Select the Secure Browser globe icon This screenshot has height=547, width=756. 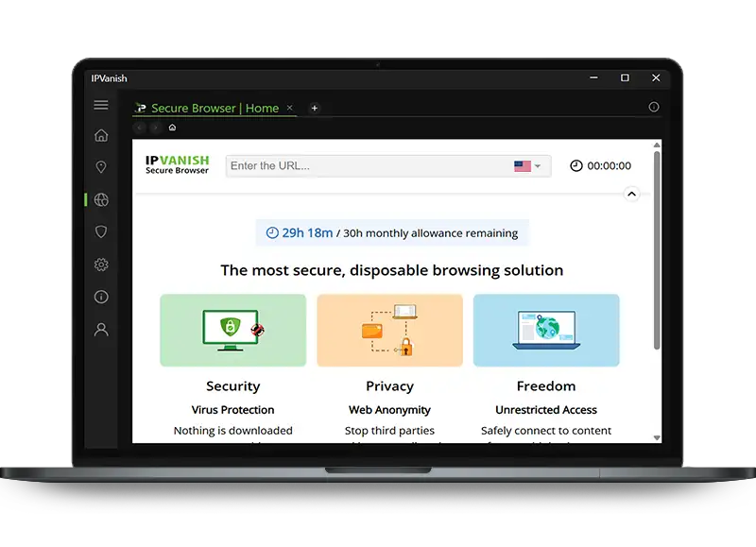(101, 199)
